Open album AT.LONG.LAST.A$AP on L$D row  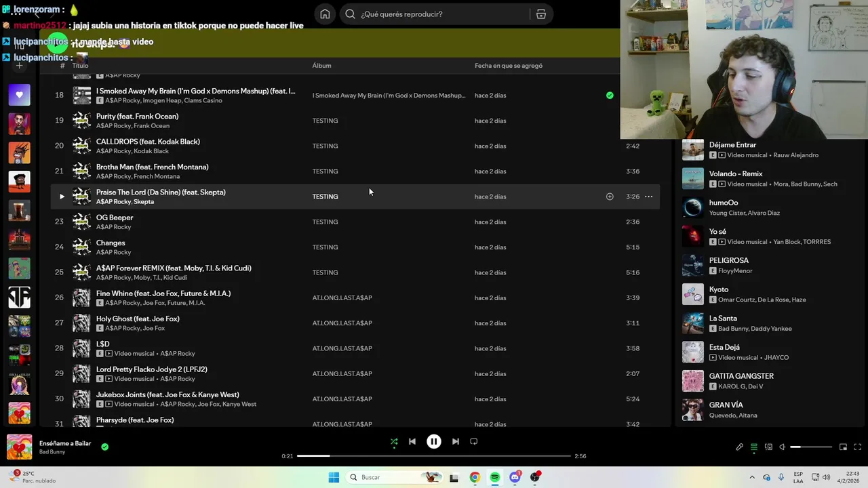click(342, 348)
